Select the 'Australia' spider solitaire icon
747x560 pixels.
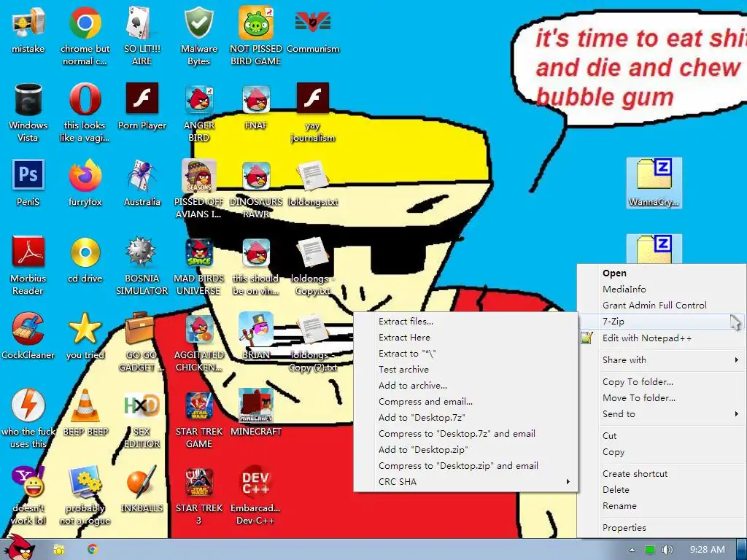tap(142, 175)
